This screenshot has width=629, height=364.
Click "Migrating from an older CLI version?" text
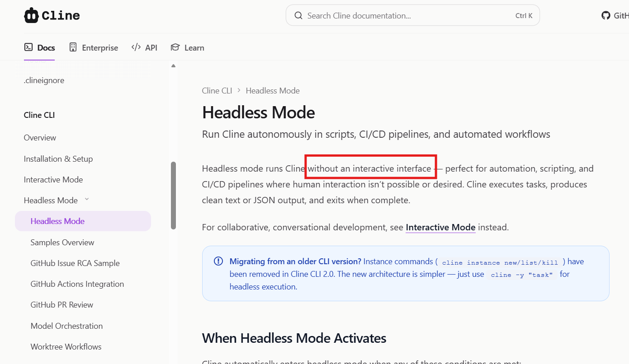[x=295, y=261]
